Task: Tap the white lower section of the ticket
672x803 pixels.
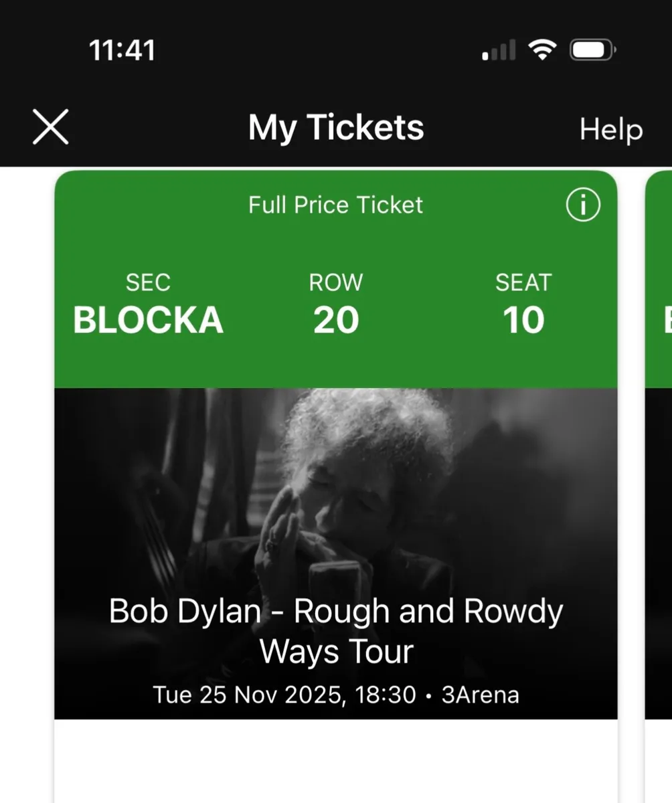Action: (335, 763)
